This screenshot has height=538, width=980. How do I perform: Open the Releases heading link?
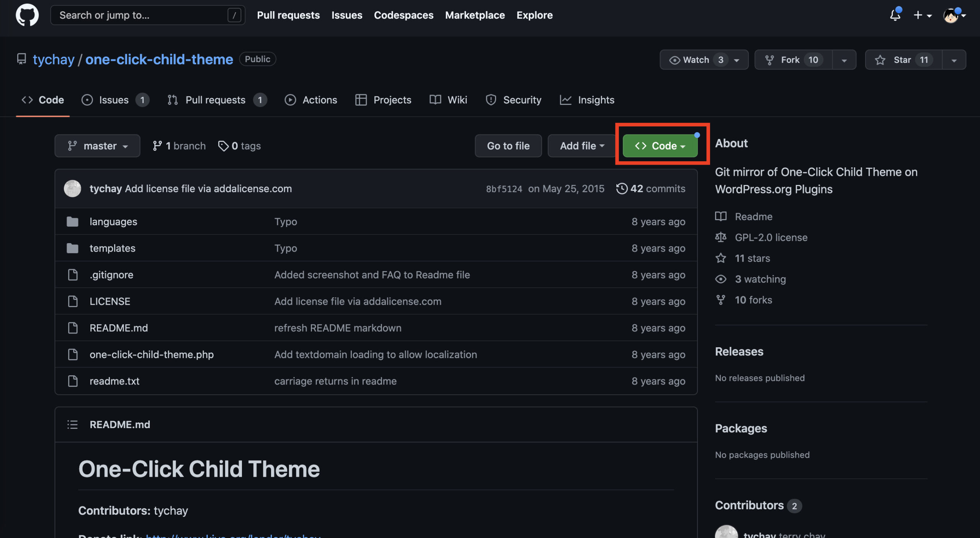[x=739, y=352]
